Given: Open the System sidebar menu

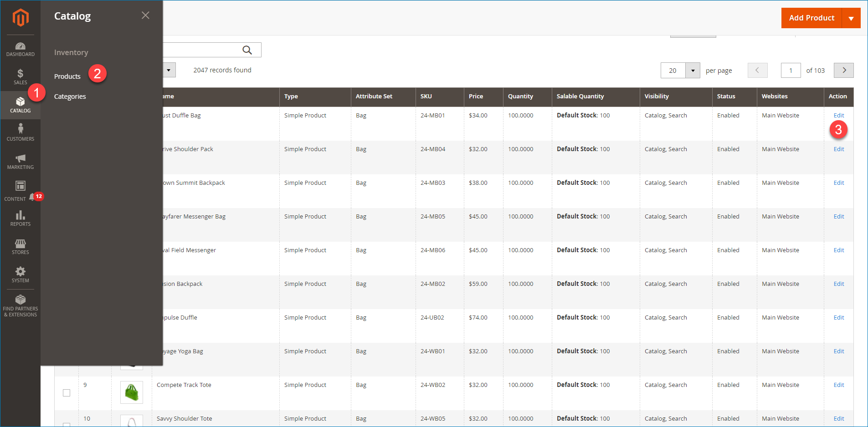Looking at the screenshot, I should pyautogui.click(x=21, y=274).
